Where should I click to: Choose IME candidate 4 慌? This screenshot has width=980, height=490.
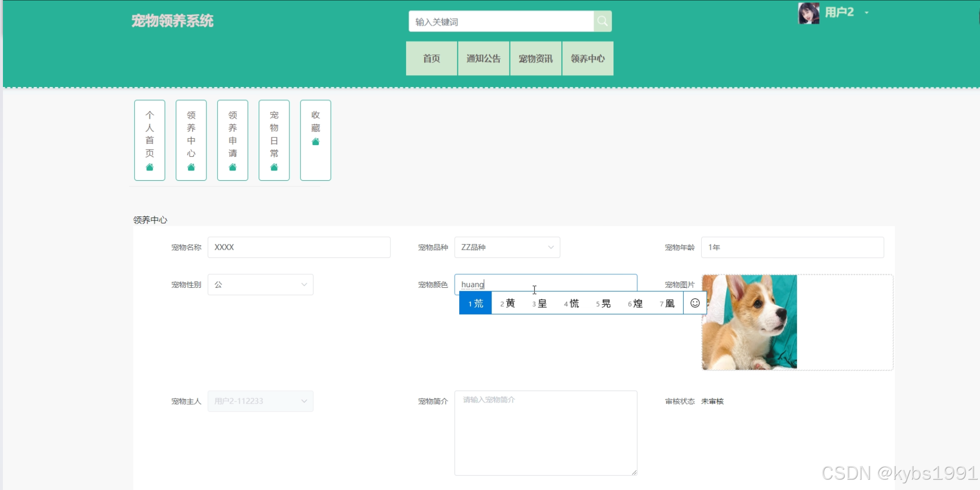point(572,303)
